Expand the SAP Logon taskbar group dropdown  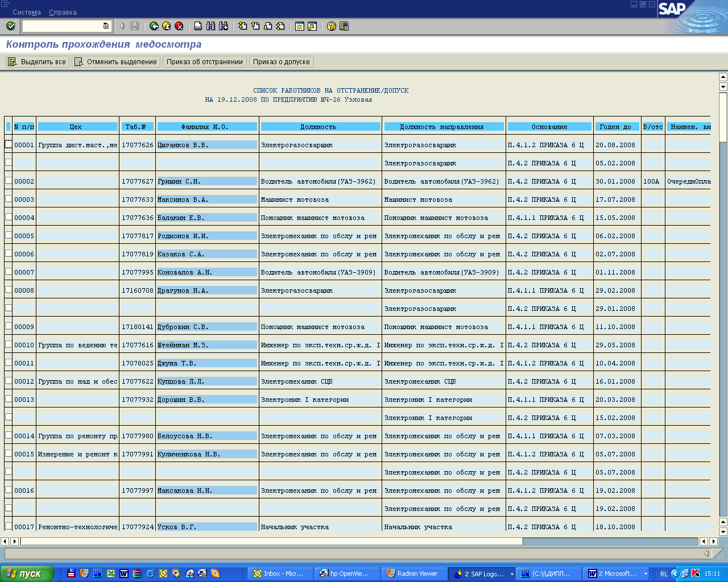(x=512, y=574)
